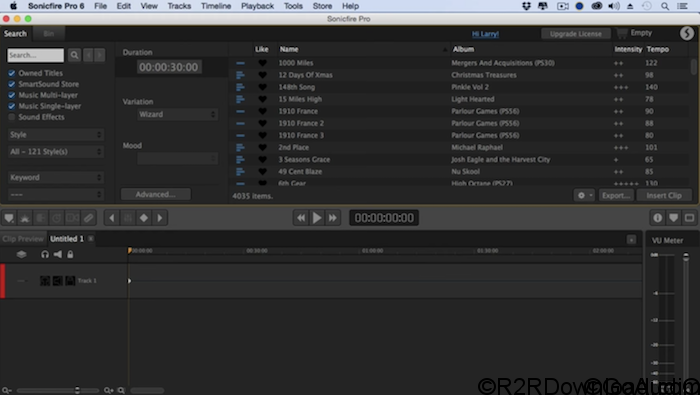
Task: Like the track 1000 Miles
Action: (262, 63)
